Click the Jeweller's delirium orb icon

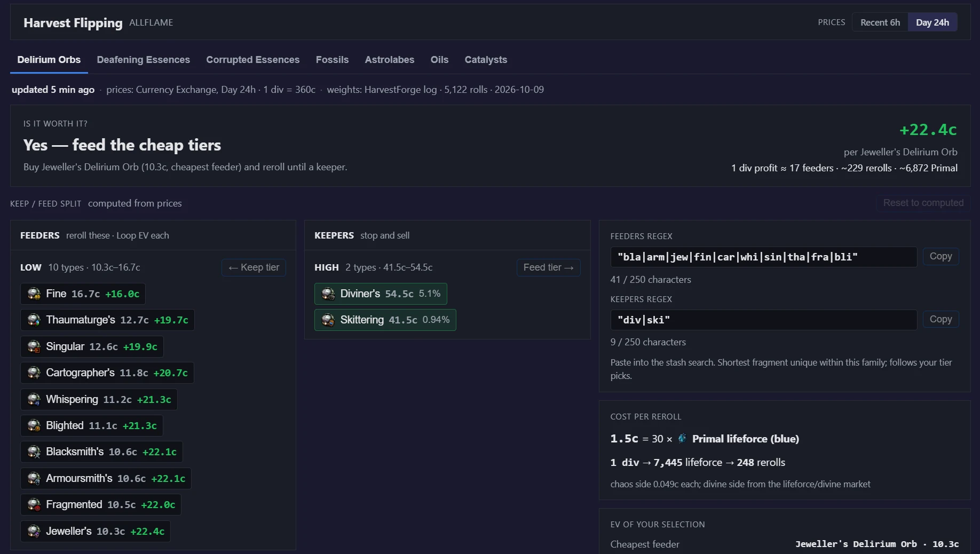(x=34, y=531)
